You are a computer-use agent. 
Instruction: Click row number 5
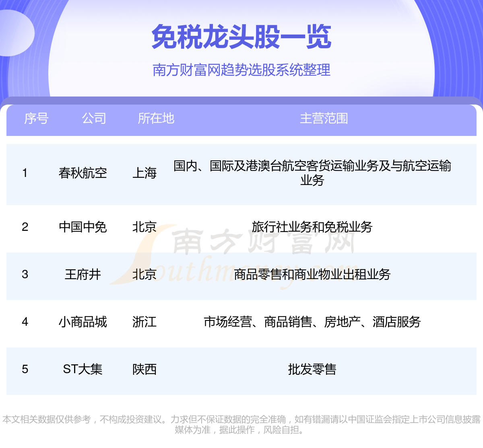pos(25,369)
